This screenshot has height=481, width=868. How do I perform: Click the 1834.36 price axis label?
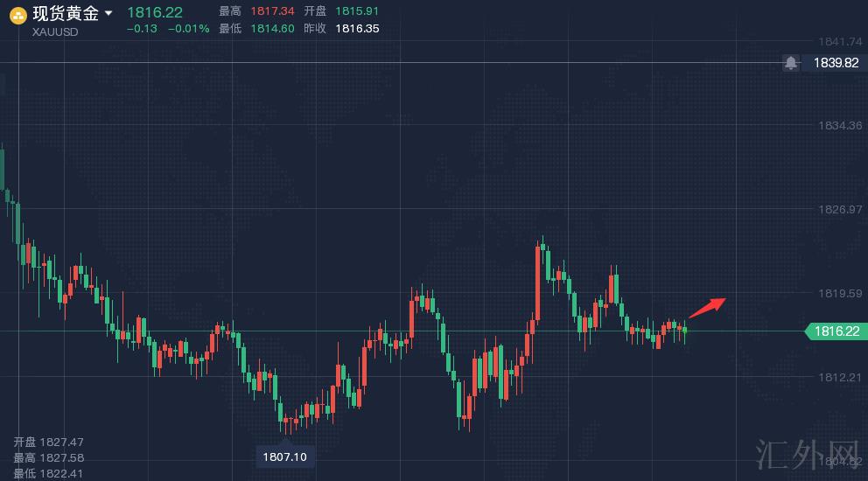(840, 125)
